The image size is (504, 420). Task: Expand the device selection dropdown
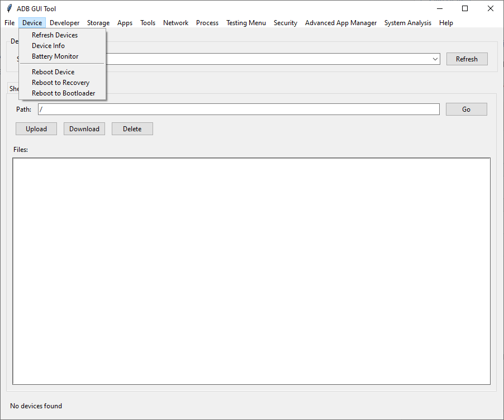(435, 59)
